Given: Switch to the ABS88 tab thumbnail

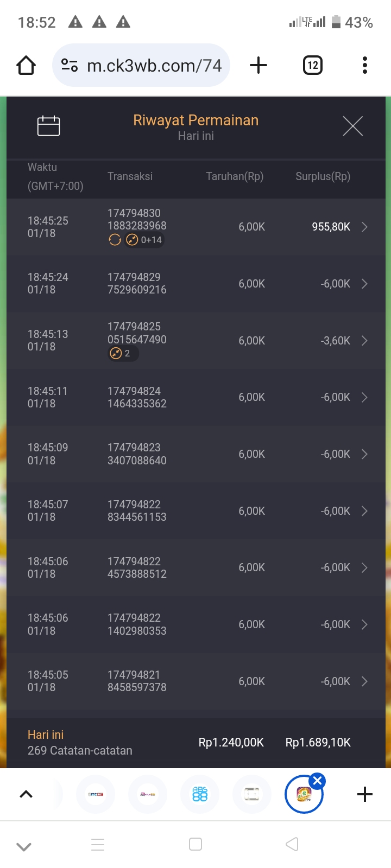Looking at the screenshot, I should [x=200, y=794].
